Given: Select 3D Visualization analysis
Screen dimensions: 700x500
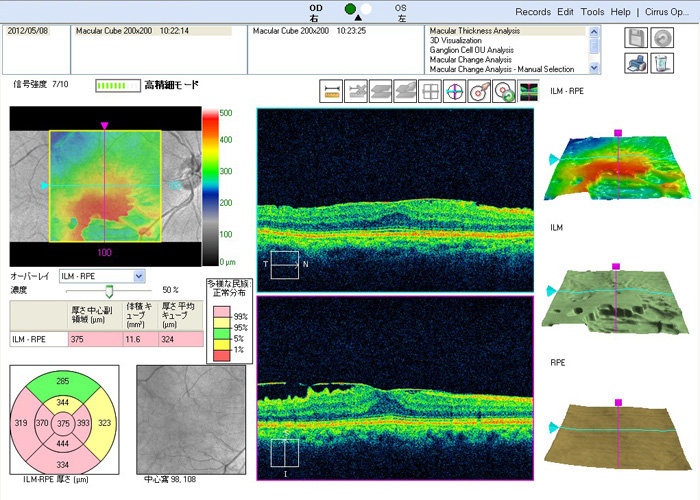Looking at the screenshot, I should (x=455, y=40).
